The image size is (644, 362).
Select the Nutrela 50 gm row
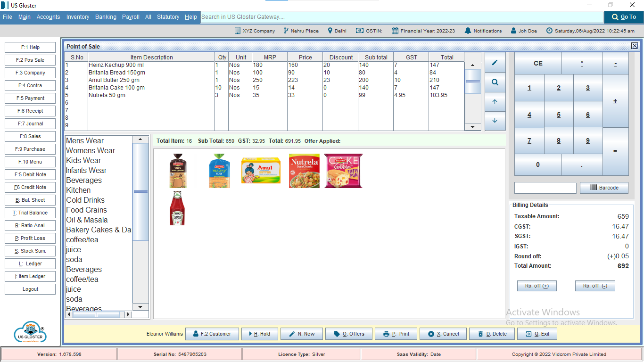[264, 95]
